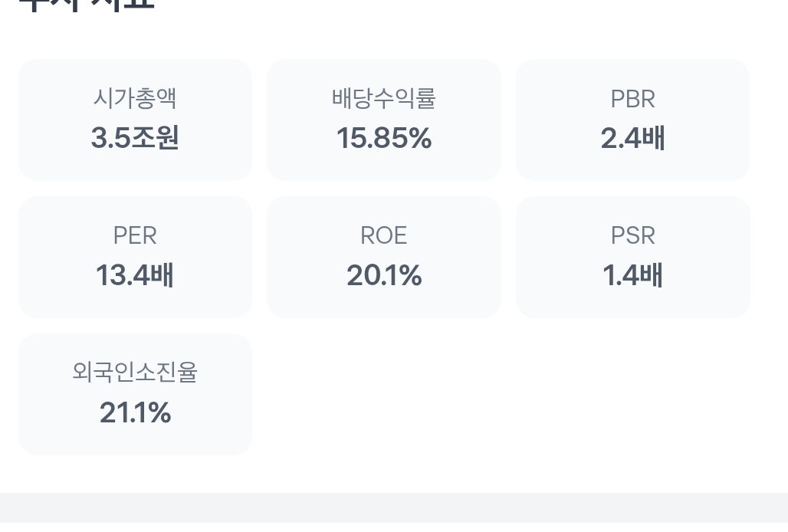Screen dimensions: 788x532
Task: Select the 13.4배 PER value
Action: pyautogui.click(x=135, y=276)
